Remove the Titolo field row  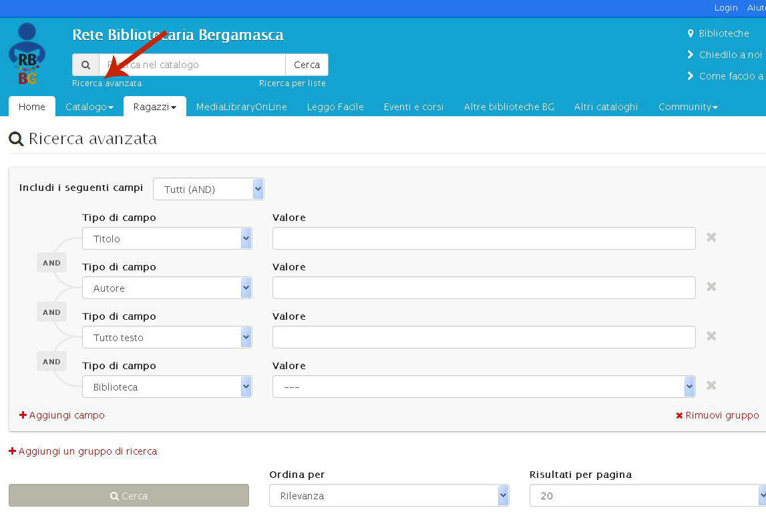click(711, 237)
